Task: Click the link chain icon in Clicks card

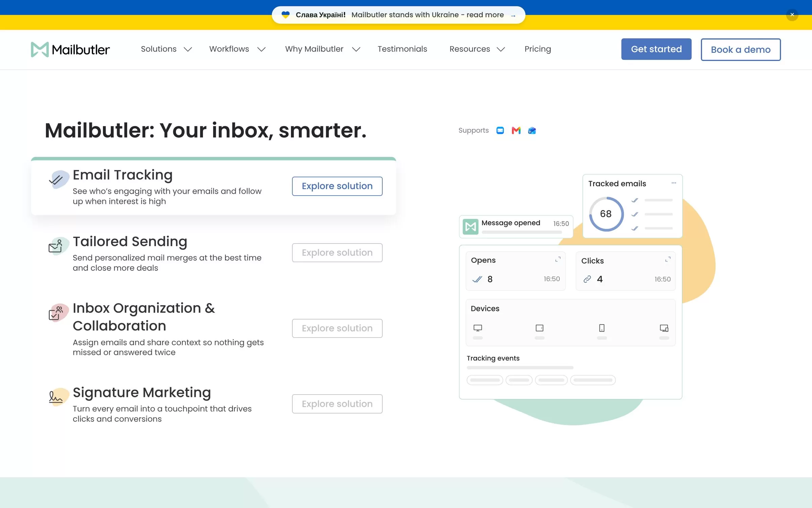Action: click(x=587, y=279)
